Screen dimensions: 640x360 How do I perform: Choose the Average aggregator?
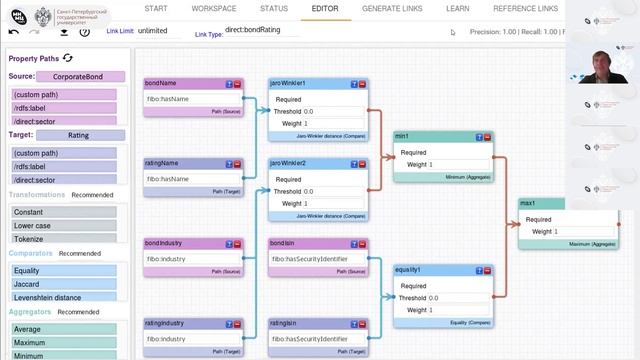64,329
